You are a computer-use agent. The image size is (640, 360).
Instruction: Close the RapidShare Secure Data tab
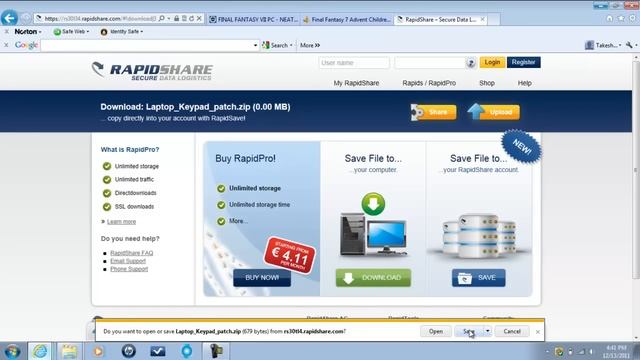pos(482,19)
